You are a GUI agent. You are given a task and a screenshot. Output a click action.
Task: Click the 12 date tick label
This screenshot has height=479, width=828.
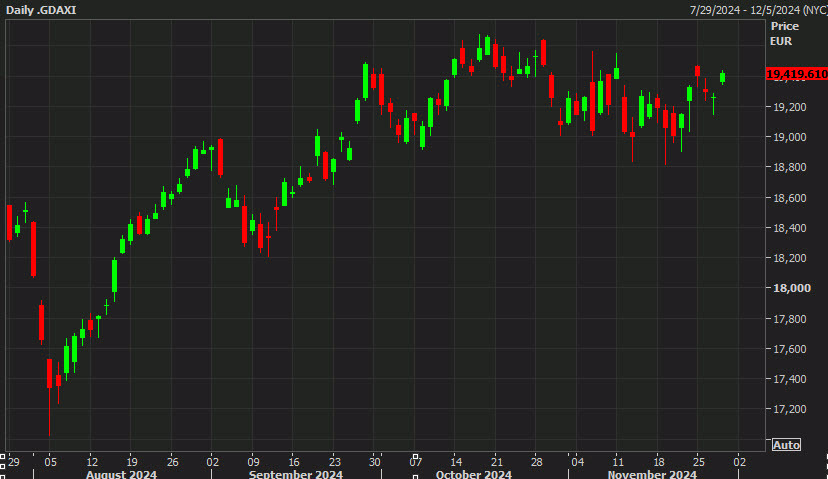pyautogui.click(x=91, y=462)
